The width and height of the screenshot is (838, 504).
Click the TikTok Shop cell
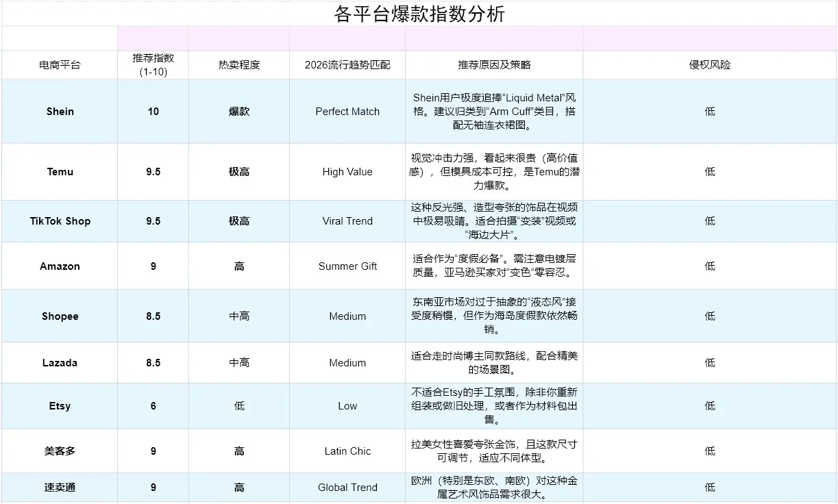tap(60, 221)
